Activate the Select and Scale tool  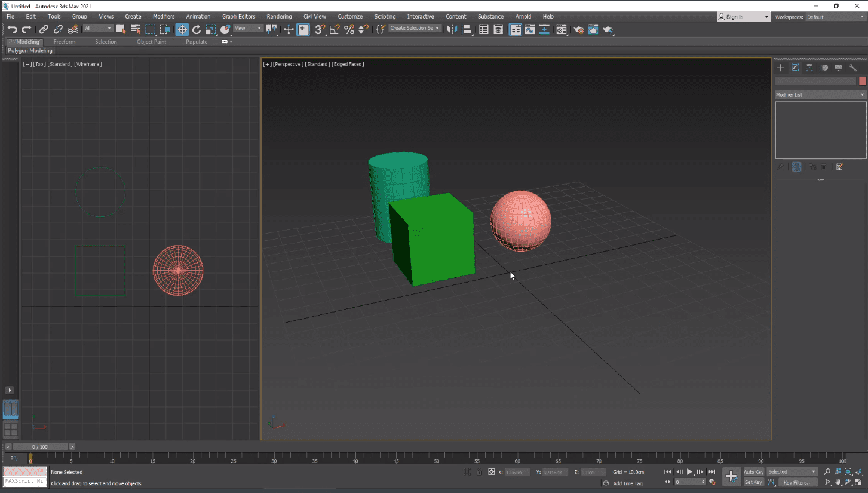[x=211, y=29]
